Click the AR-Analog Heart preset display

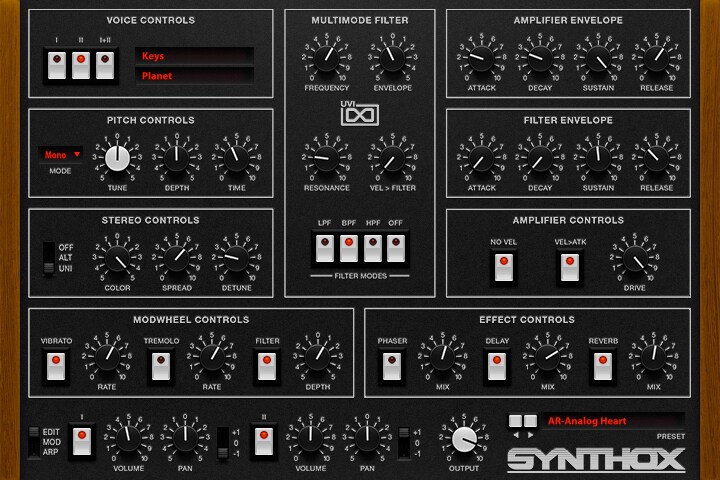pos(613,421)
